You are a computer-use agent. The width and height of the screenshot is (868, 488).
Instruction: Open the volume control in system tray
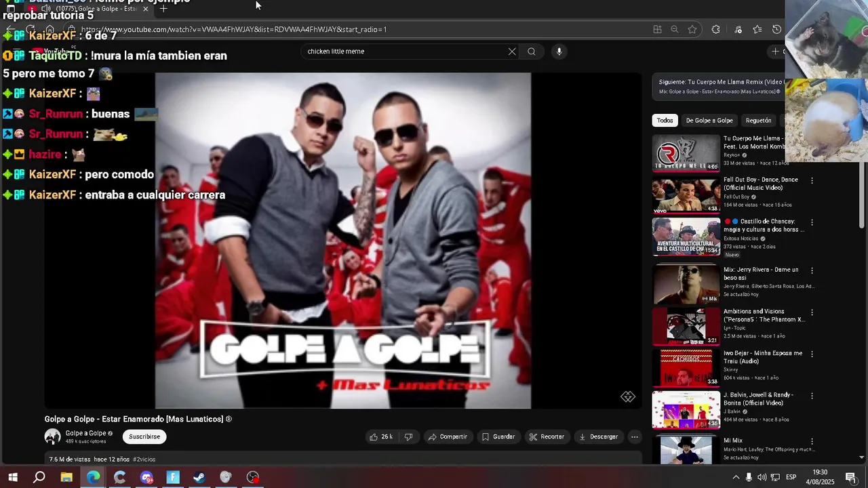pos(762,477)
